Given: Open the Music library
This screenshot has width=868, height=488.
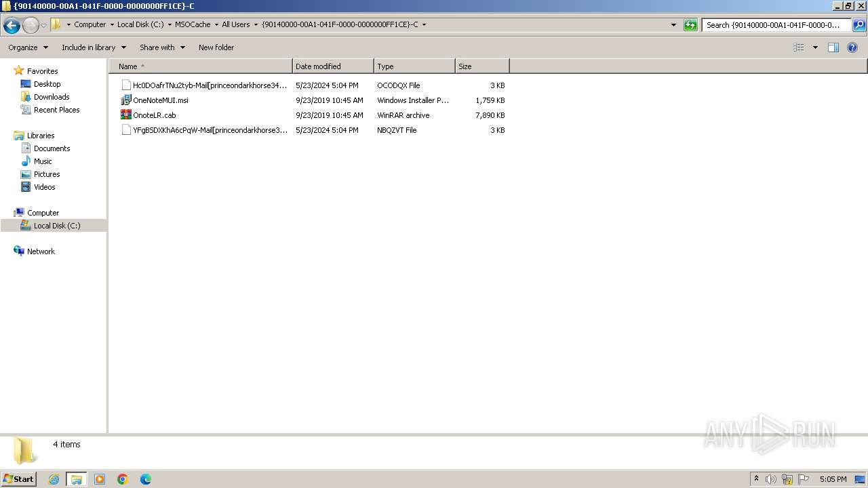Looking at the screenshot, I should [43, 161].
